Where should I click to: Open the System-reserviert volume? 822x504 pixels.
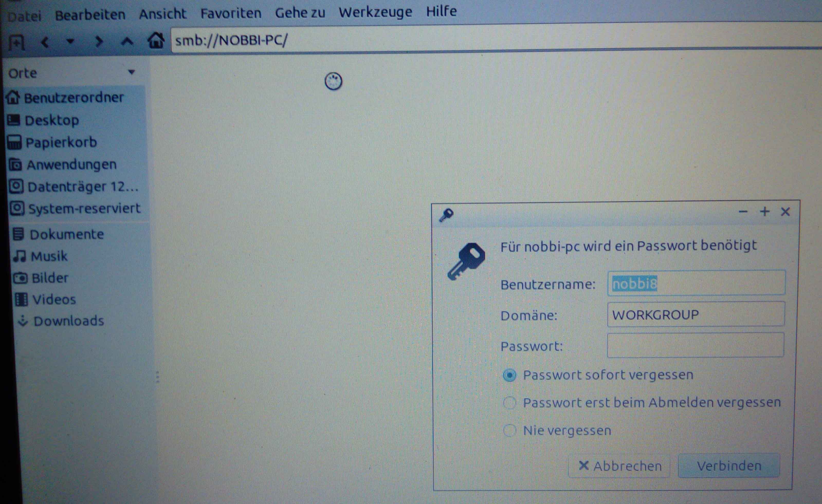[x=84, y=209]
